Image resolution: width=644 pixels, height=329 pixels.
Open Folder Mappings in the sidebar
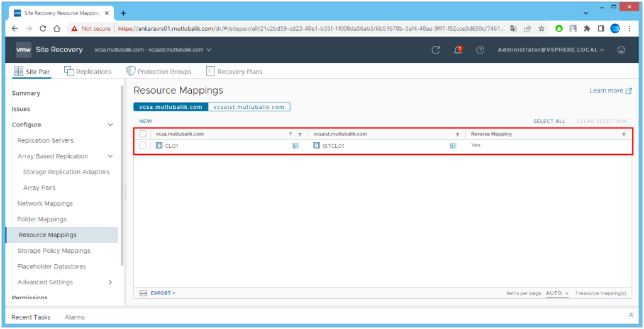(x=42, y=219)
